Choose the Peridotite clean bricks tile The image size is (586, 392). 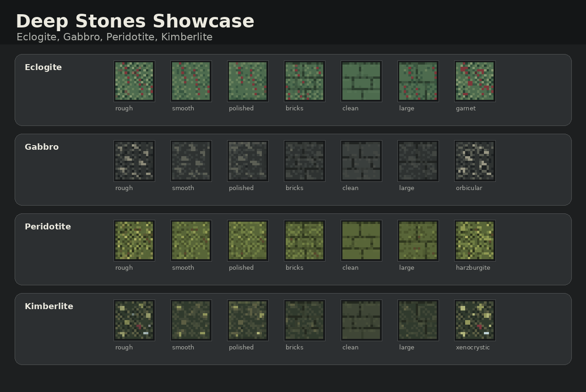361,240
